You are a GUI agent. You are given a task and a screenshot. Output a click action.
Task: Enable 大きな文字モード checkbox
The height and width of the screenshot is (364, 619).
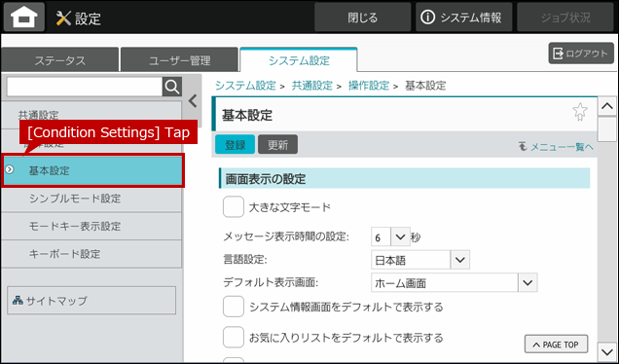point(234,207)
